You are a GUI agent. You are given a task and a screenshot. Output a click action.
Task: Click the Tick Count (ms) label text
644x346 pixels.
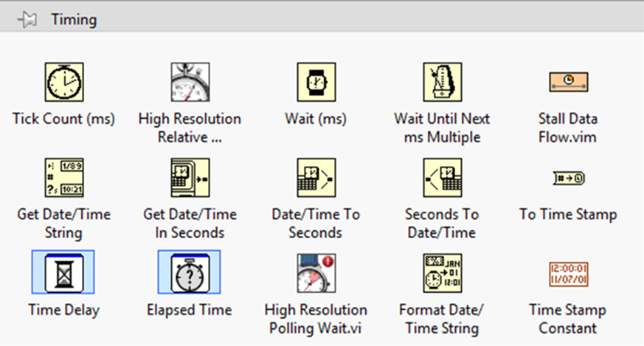pyautogui.click(x=63, y=118)
